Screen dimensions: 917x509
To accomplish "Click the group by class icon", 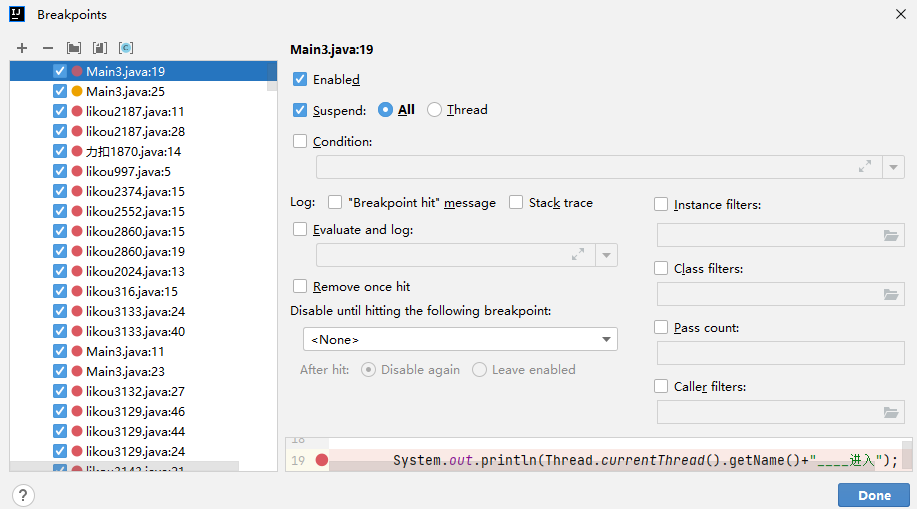I will [x=126, y=48].
